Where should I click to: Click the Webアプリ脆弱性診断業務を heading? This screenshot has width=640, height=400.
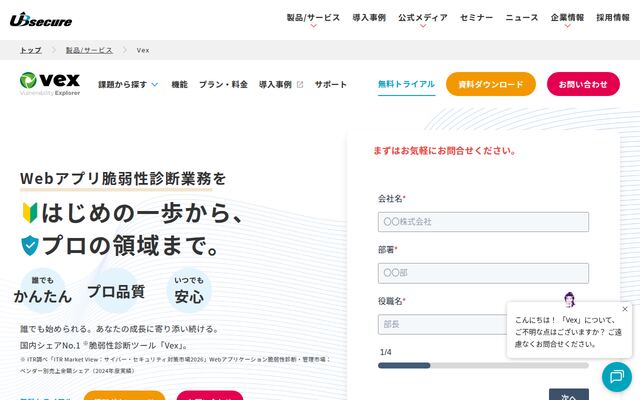coord(123,178)
